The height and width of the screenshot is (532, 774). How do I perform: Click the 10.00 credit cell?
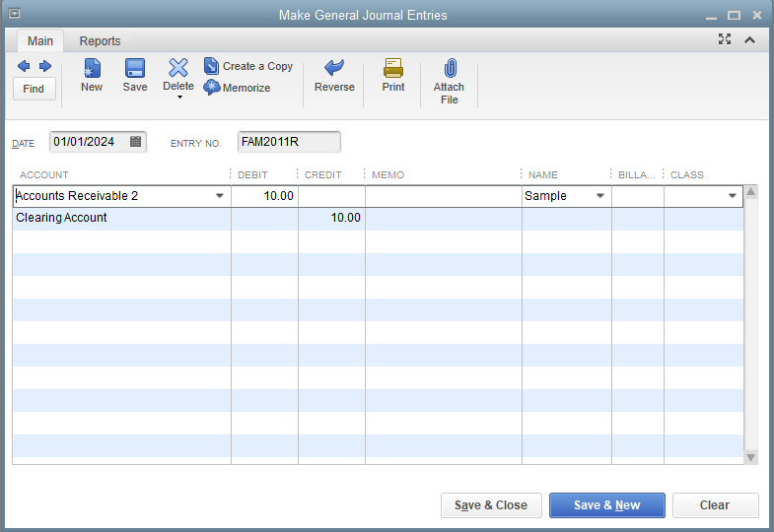[x=331, y=218]
